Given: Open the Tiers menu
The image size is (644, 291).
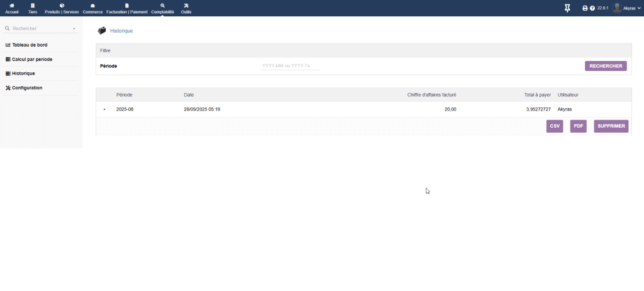Looking at the screenshot, I should [x=33, y=8].
